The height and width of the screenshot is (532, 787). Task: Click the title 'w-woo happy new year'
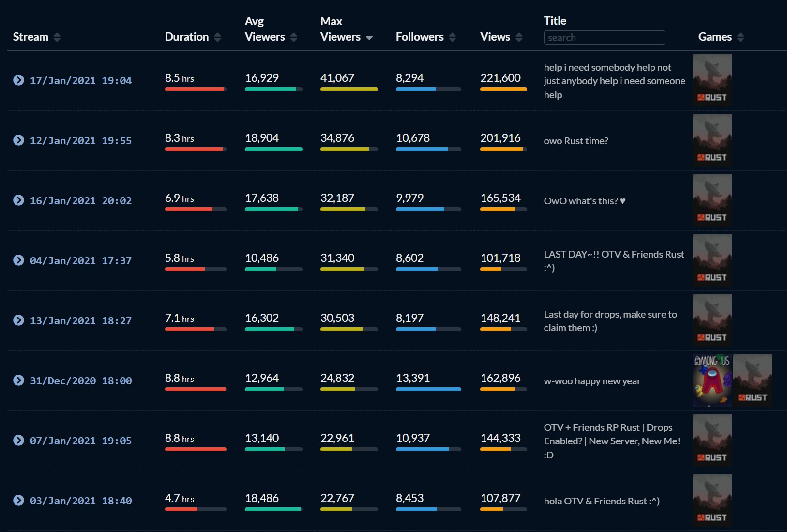tap(592, 381)
